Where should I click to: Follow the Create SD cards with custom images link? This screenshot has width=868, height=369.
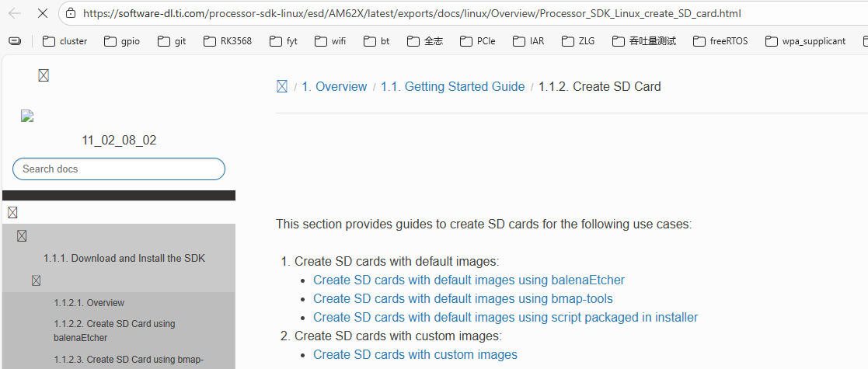(x=415, y=354)
